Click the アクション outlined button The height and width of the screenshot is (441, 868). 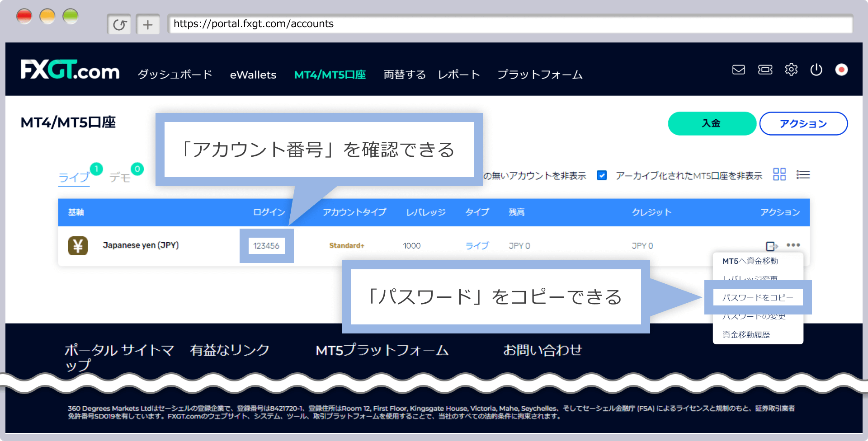click(803, 123)
